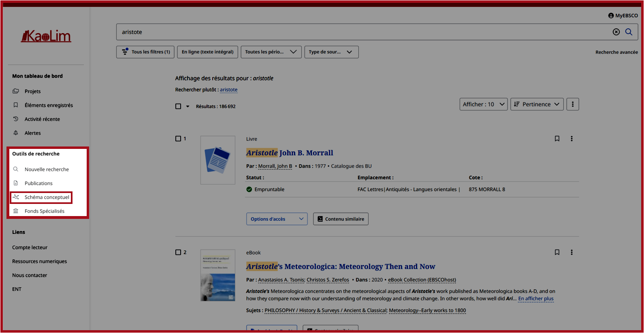Open Schéma conceptuel in the sidebar

[47, 197]
